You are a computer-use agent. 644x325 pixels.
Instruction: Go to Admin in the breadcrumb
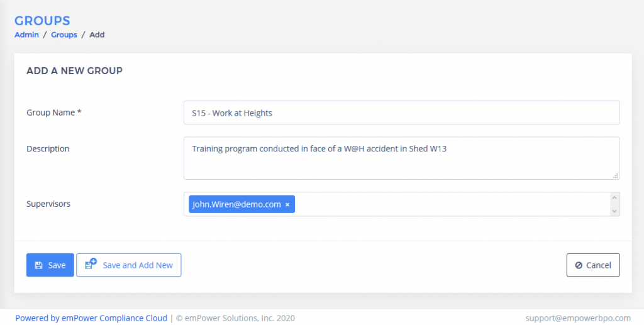26,35
